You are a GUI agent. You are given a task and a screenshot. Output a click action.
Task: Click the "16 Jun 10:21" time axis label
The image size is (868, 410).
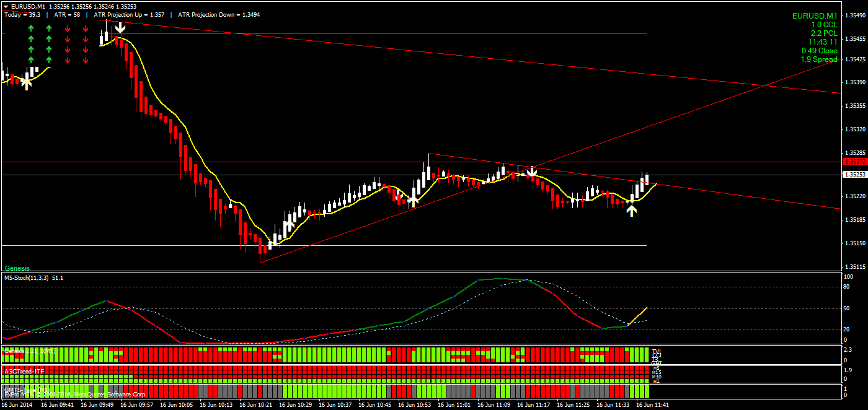[x=256, y=405]
